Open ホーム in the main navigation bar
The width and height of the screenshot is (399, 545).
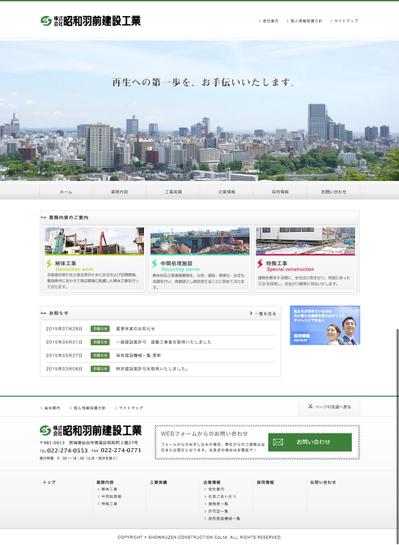[x=66, y=192]
